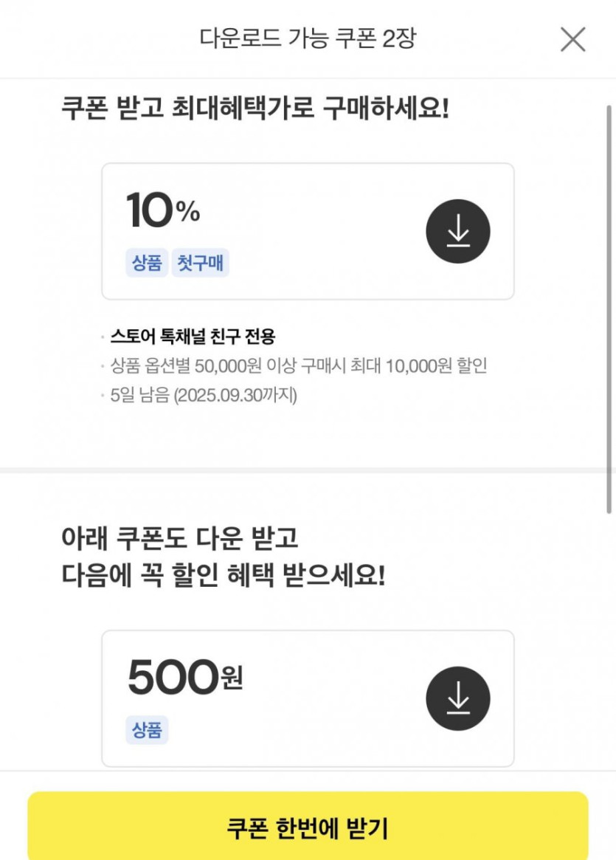Tap the 10% discount amount text
Image resolution: width=616 pixels, height=860 pixels.
point(163,211)
